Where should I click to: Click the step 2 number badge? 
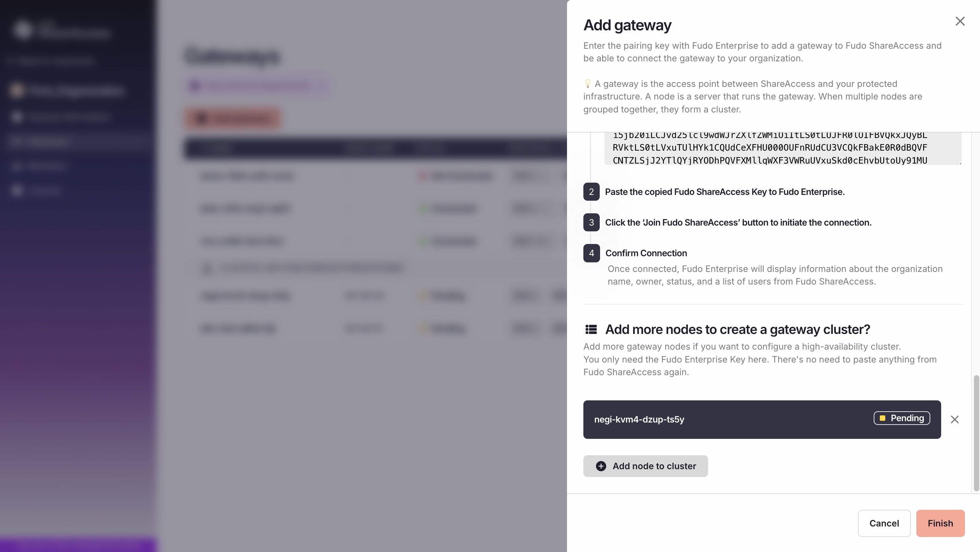[x=591, y=192]
